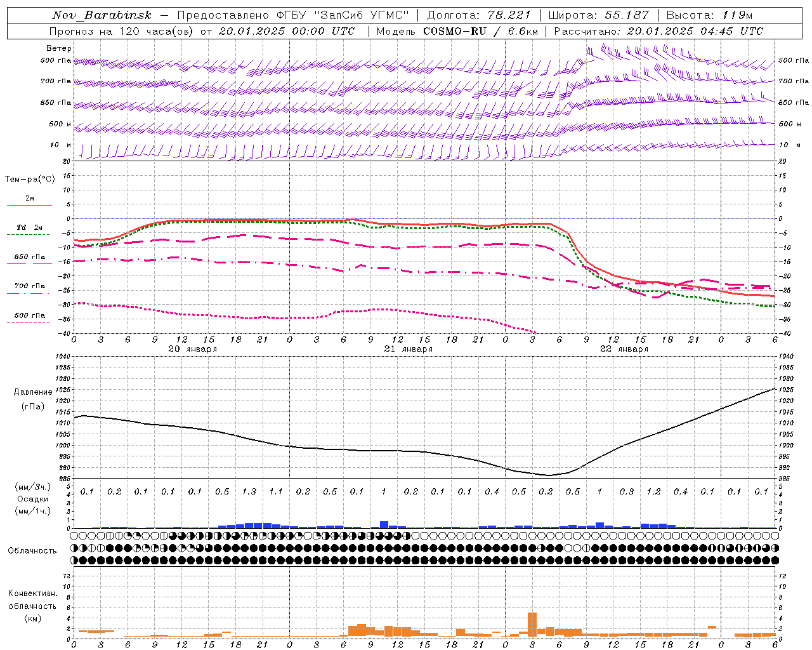The width and height of the screenshot is (812, 650).
Task: Click the 'Давление' pressure panel label
Action: pos(32,392)
